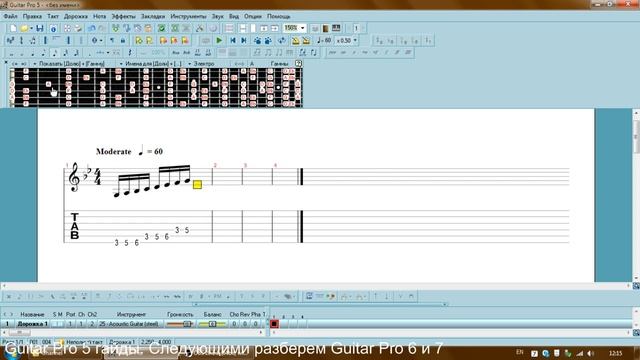
Task: Click the file info icon next to save
Action: pos(53,28)
